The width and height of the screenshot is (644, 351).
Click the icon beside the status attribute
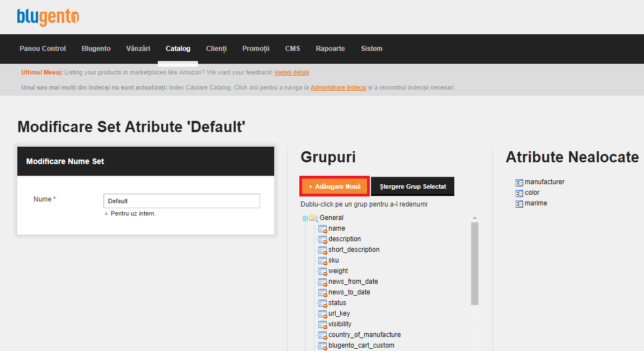[323, 304]
